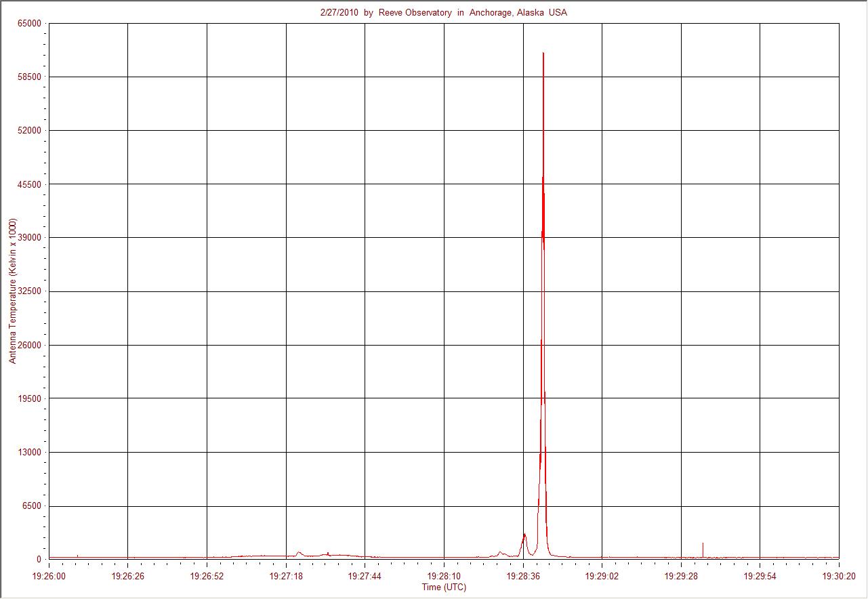Click the 19:29:28 time label

click(681, 576)
